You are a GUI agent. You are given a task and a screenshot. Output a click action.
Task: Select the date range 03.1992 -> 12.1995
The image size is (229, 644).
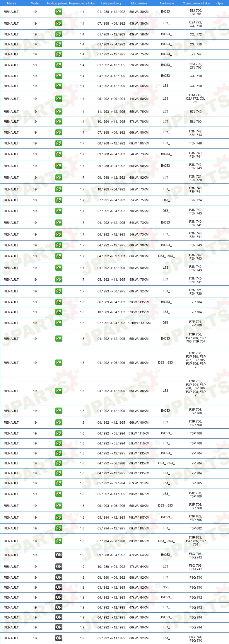pyautogui.click(x=111, y=587)
